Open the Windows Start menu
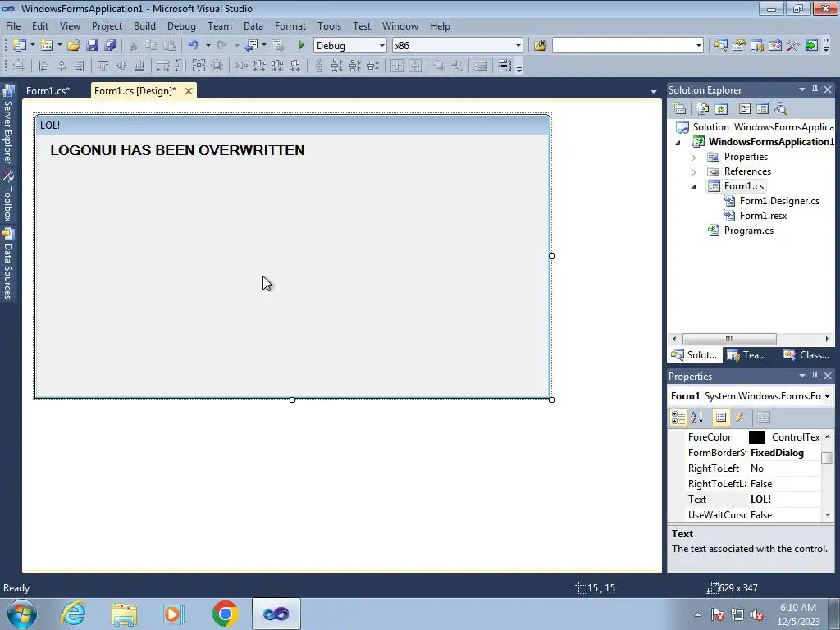 (x=21, y=614)
